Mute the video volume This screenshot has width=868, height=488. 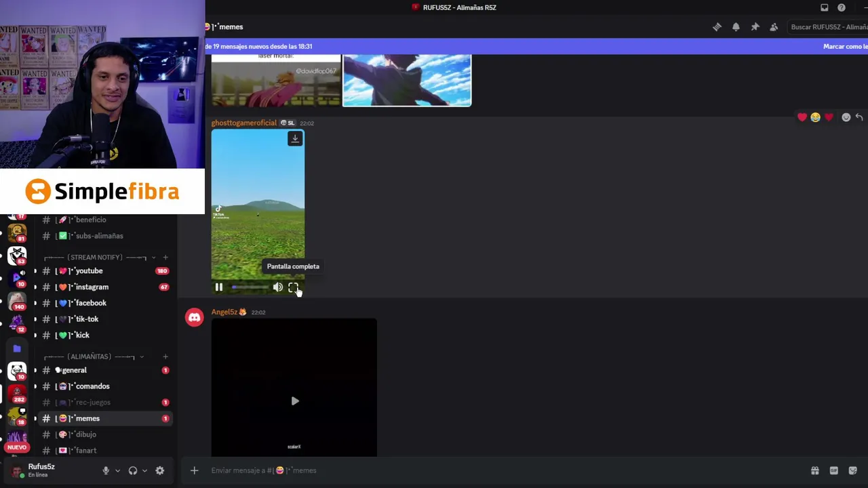(x=278, y=287)
